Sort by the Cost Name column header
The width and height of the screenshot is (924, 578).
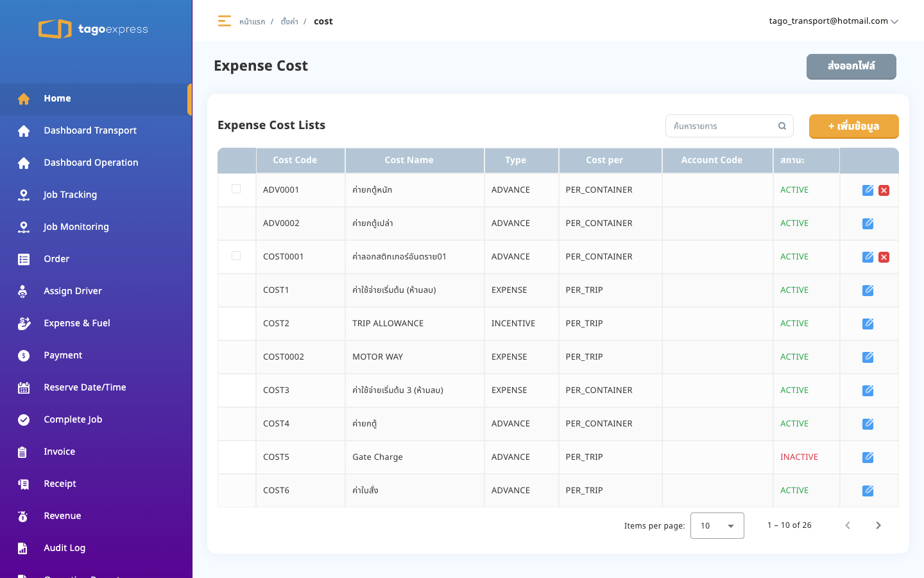point(415,161)
